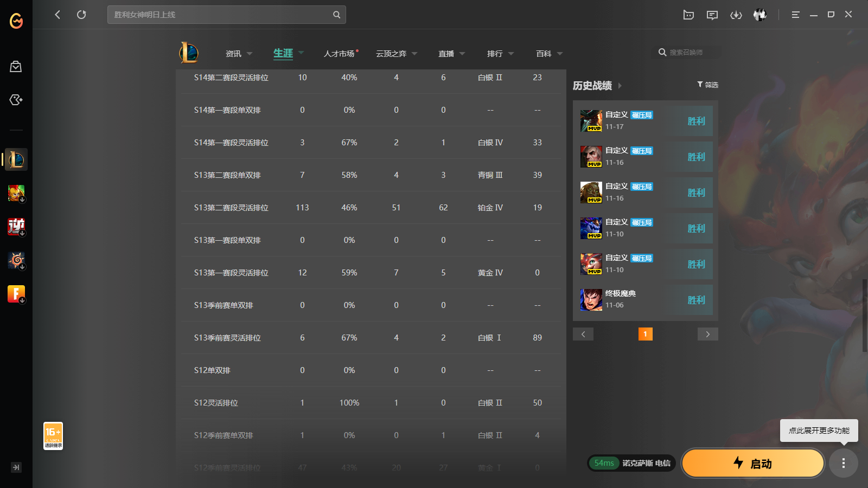Select the orange F game icon in the sidebar
868x488 pixels.
pyautogui.click(x=16, y=294)
